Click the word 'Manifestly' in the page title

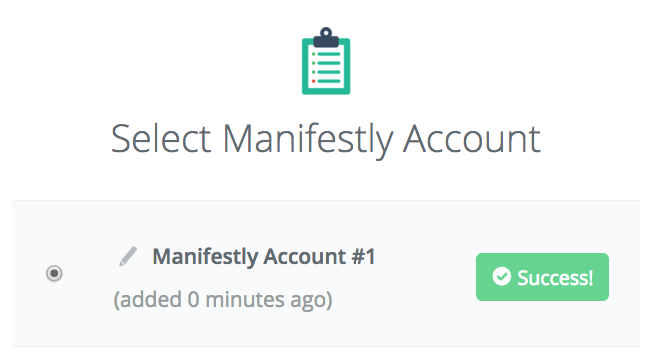click(308, 140)
